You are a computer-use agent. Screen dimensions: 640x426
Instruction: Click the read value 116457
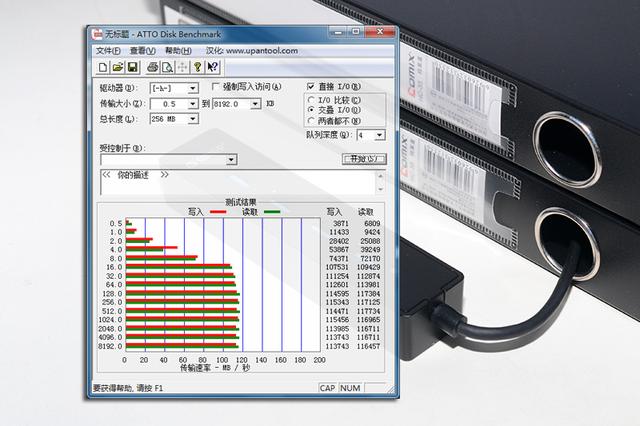tap(368, 346)
